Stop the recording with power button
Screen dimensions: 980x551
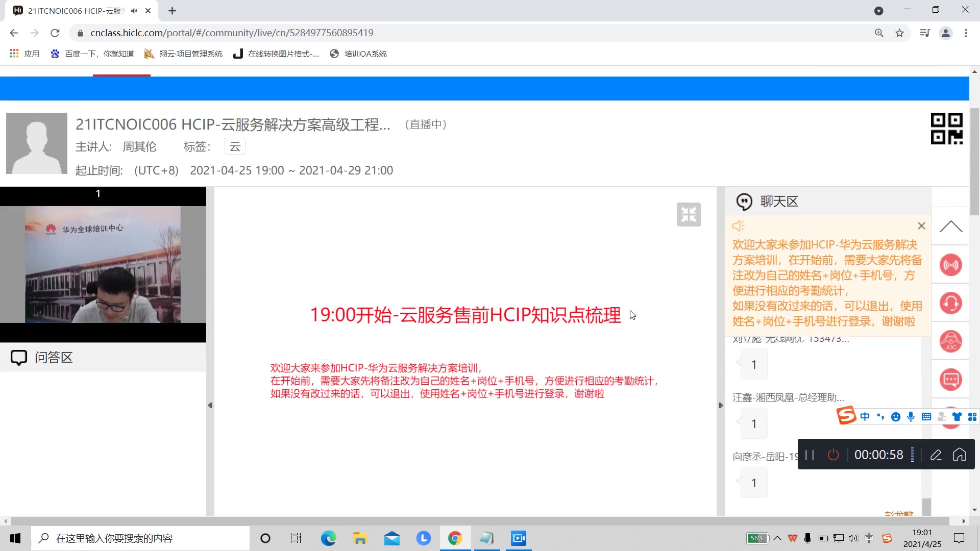coord(833,455)
